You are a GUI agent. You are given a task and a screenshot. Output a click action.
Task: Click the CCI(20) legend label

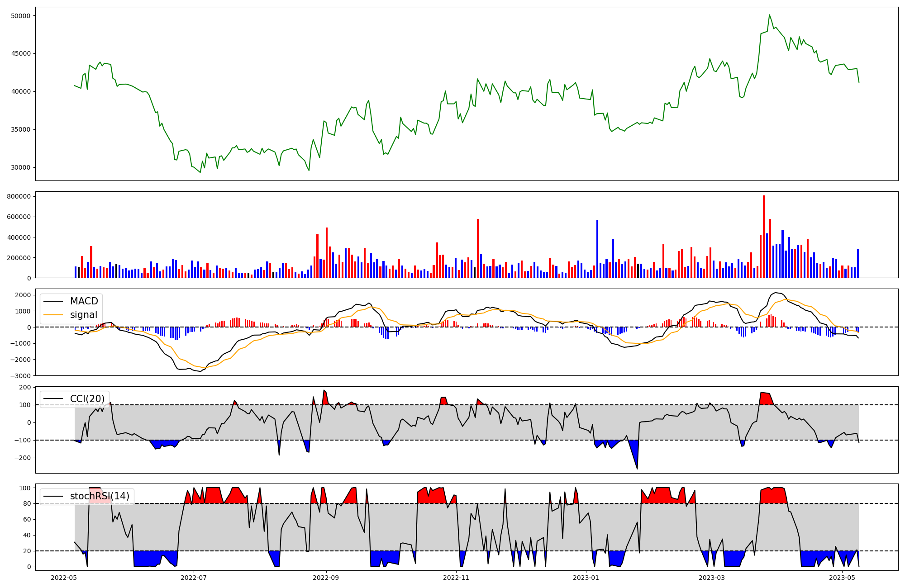pyautogui.click(x=87, y=398)
